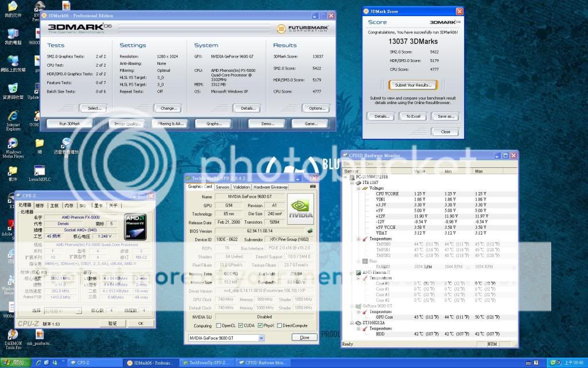Click the Run 3DMark button

[x=69, y=124]
